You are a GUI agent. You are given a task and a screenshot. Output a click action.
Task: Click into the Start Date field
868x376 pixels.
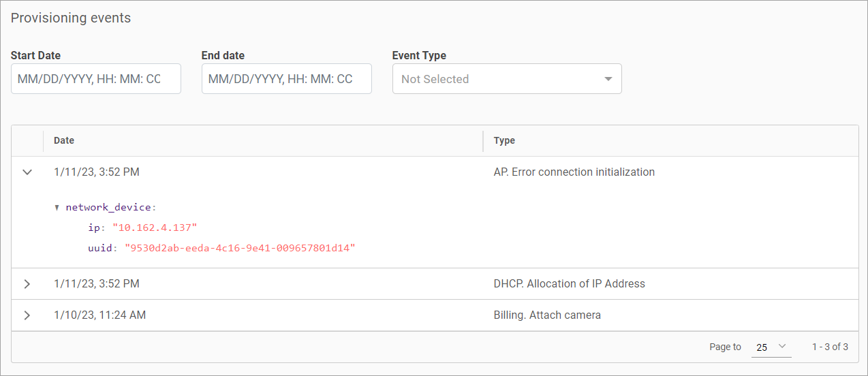point(95,79)
